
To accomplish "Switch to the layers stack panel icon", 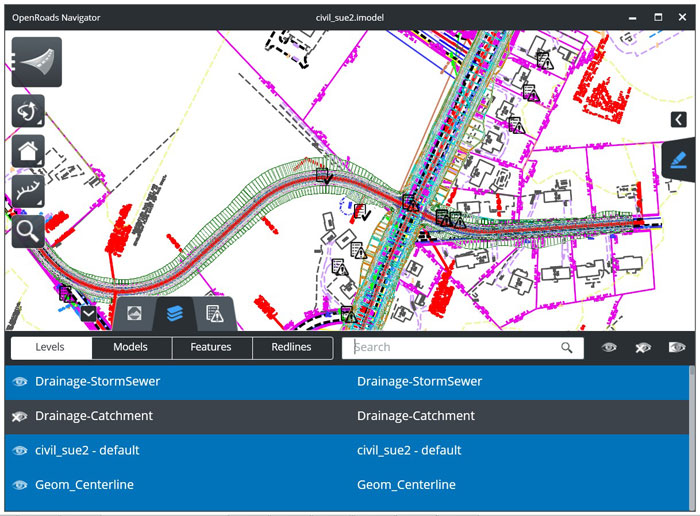I will (x=174, y=314).
